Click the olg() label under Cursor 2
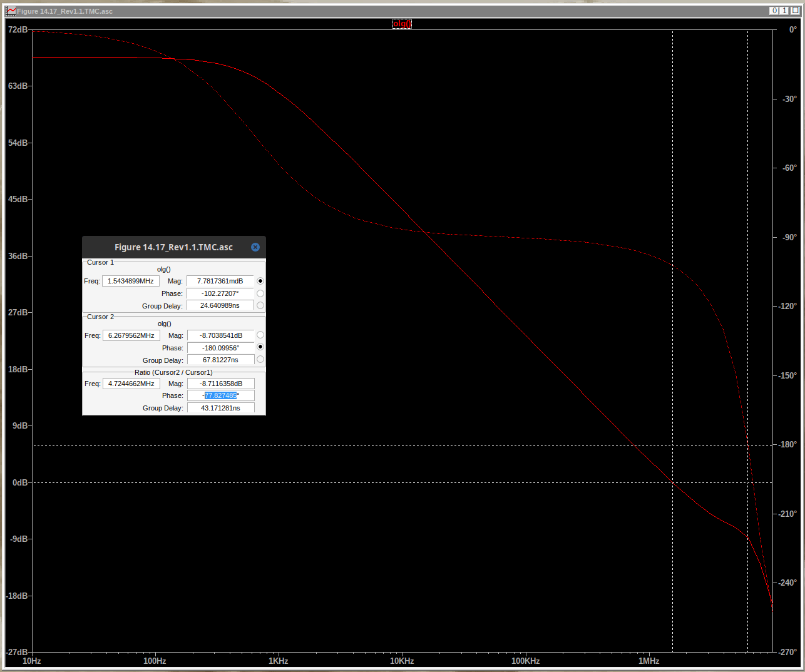Screen dimensions: 805x672 pos(164,323)
